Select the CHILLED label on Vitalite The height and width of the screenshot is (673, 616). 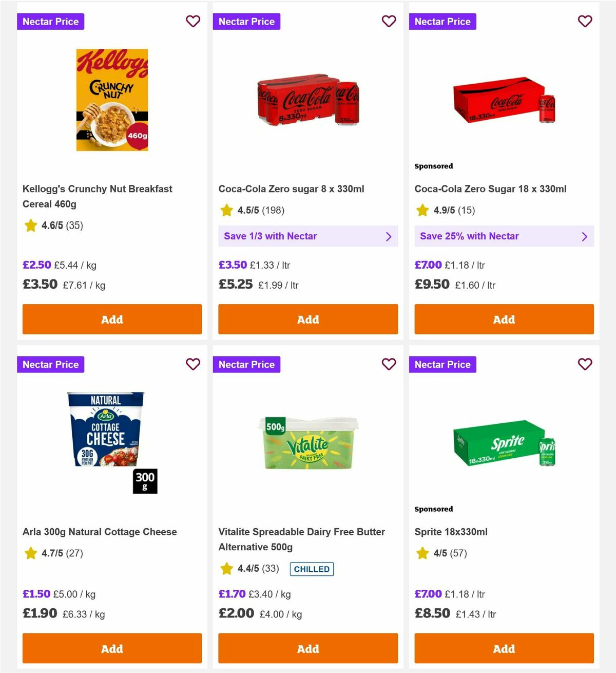(x=312, y=569)
